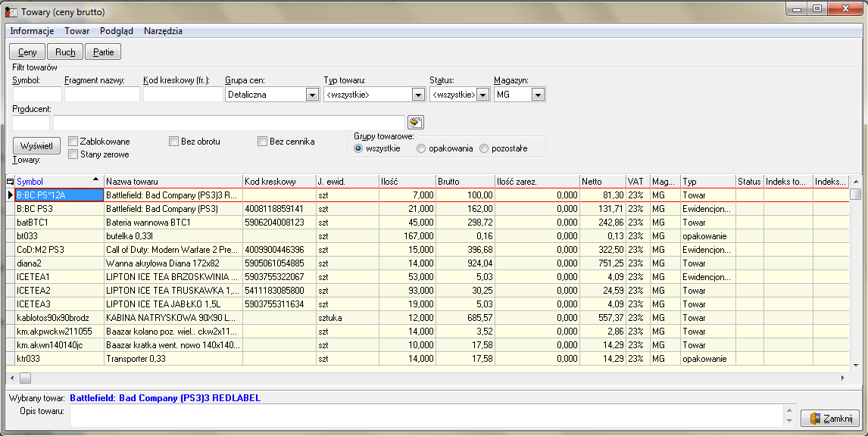Image resolution: width=868 pixels, height=436 pixels.
Task: Click the Ruch button
Action: pos(65,52)
